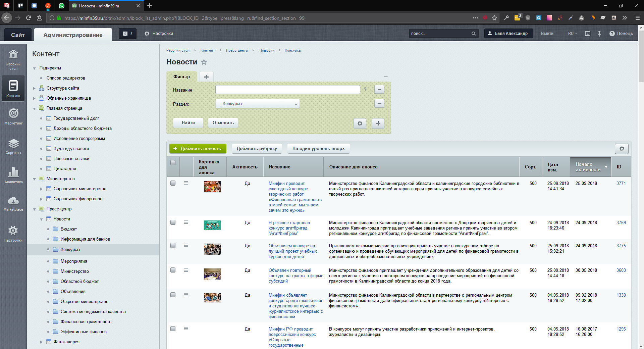Click the Название filter text field
The image size is (644, 349).
287,90
